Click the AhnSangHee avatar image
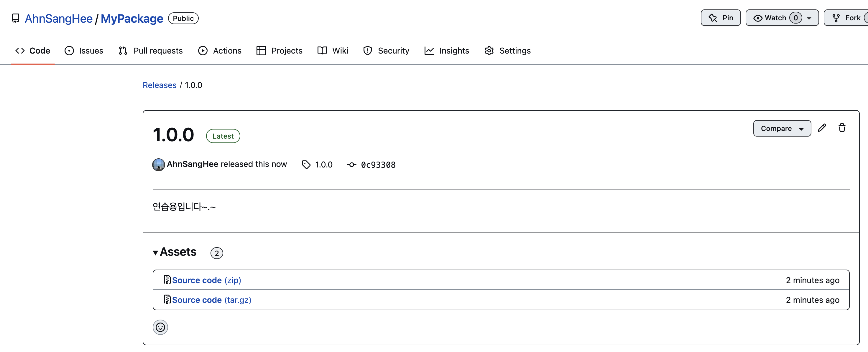The width and height of the screenshot is (868, 352). (158, 165)
